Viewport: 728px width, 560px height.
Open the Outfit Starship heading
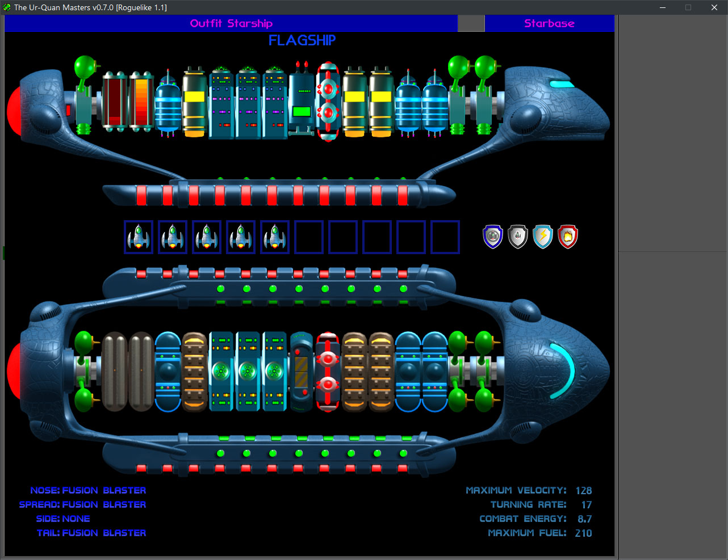coord(231,23)
